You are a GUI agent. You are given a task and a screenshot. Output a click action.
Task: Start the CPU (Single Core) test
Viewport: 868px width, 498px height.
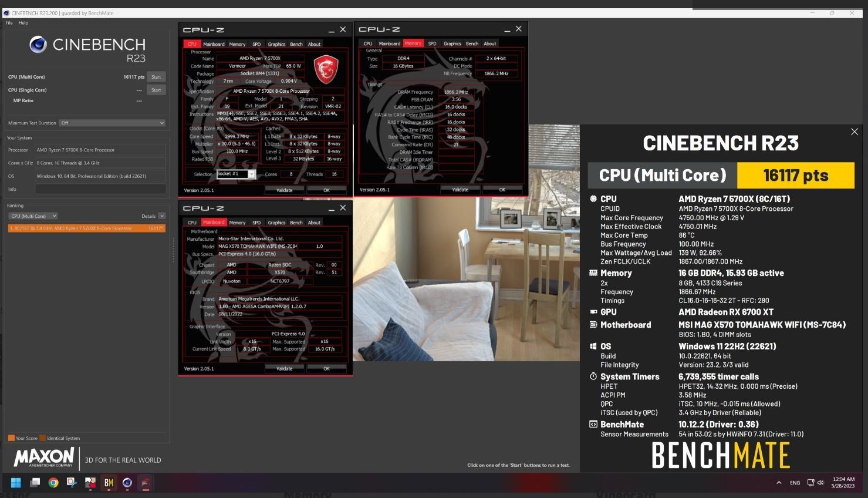(x=156, y=90)
